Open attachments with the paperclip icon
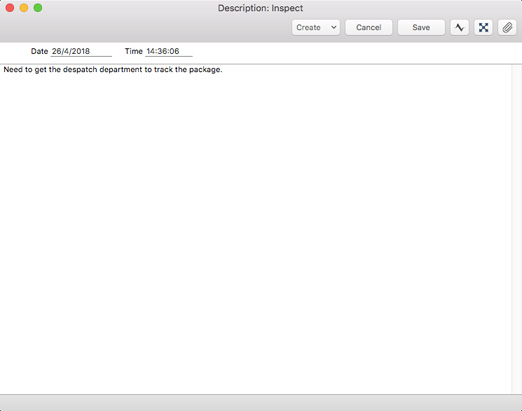Image resolution: width=522 pixels, height=411 pixels. pos(507,27)
